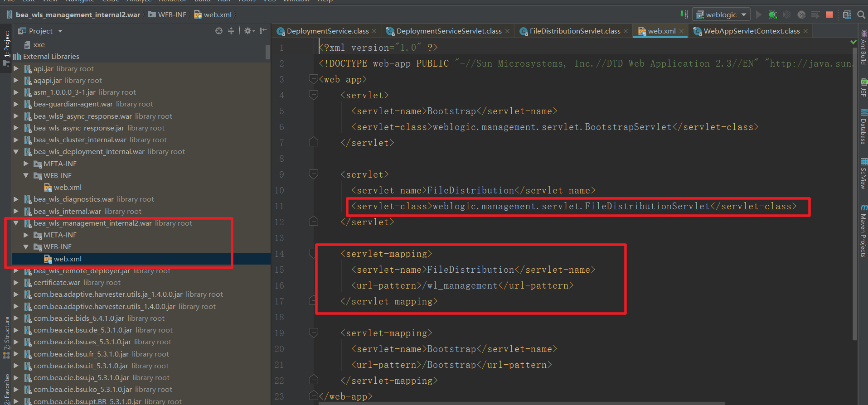Toggle the Ant Build side panel
Screen dimensions: 868x405
(863, 48)
